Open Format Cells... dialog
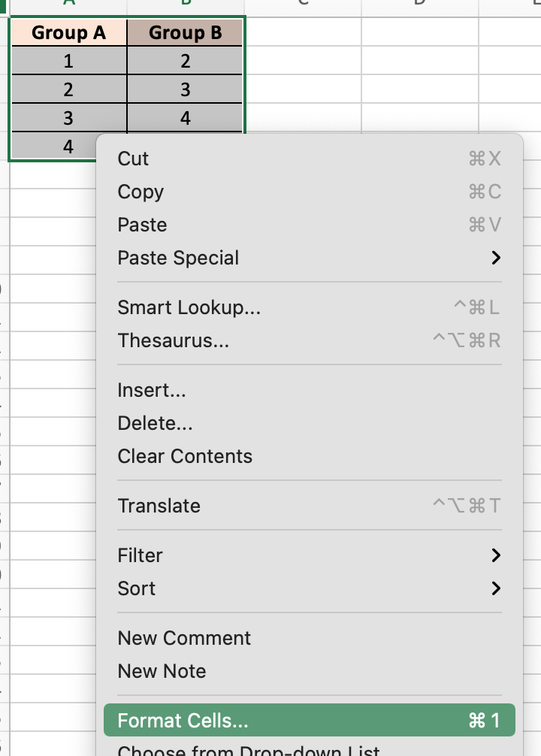 [x=183, y=721]
